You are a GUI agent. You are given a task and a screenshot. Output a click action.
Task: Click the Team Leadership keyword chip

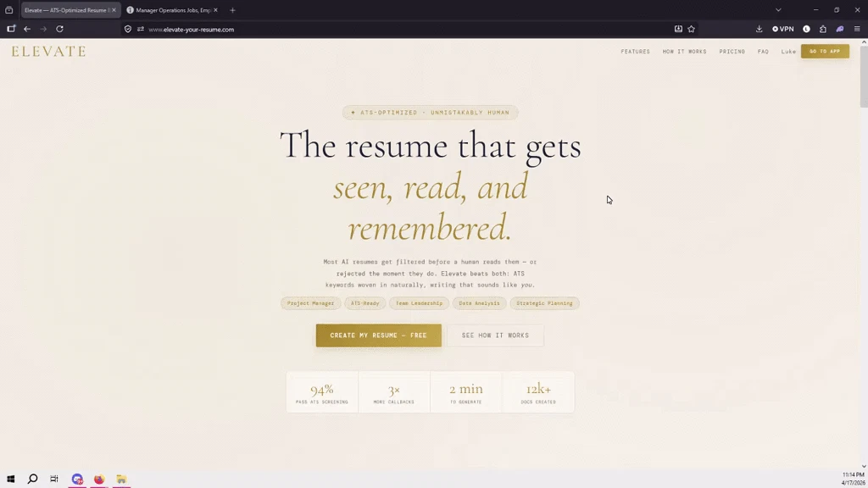coord(419,303)
